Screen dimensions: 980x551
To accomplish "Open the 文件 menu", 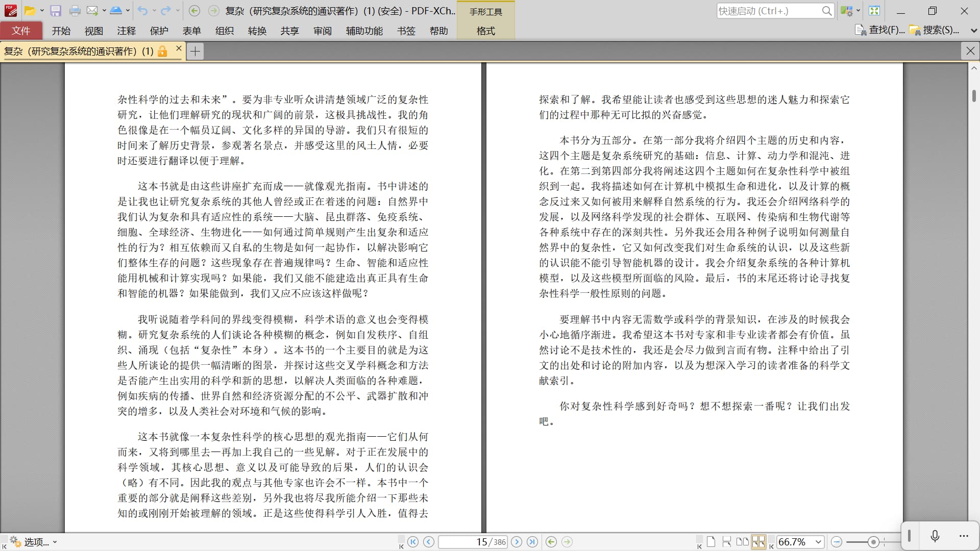I will click(x=21, y=31).
